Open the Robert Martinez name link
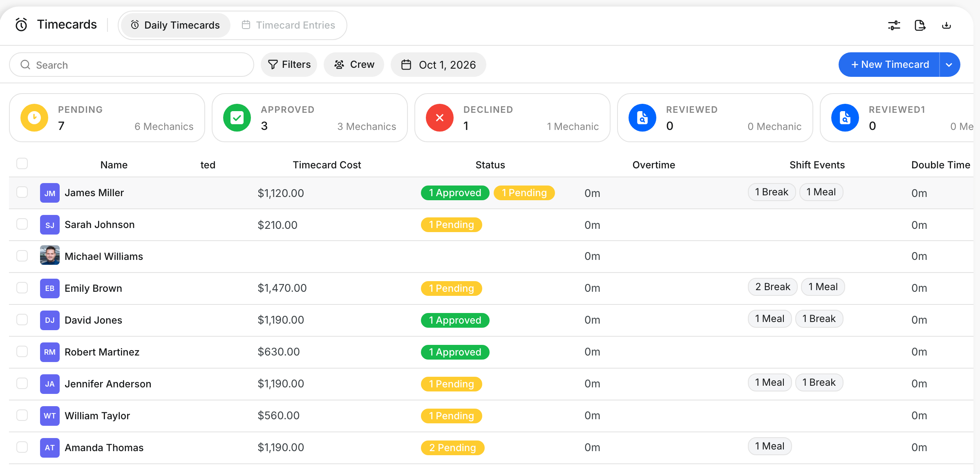The width and height of the screenshot is (980, 474). pos(102,352)
